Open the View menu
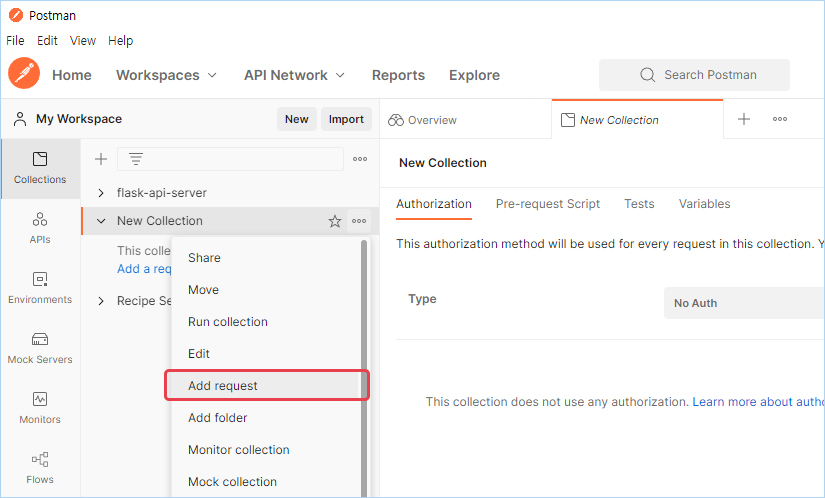Screen dimensions: 825x498 (83, 40)
